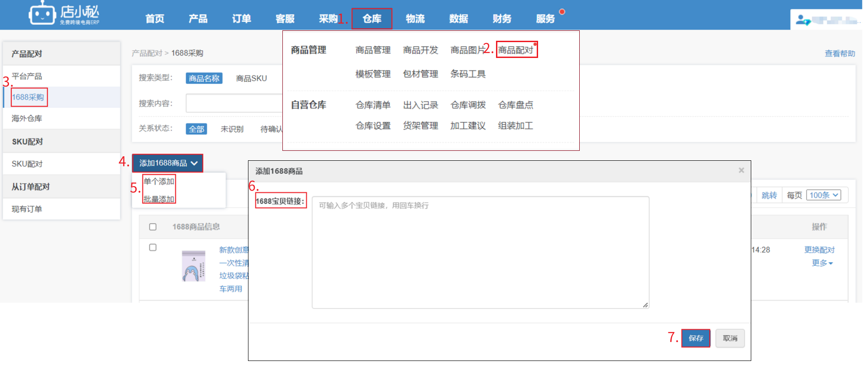Open the 订单 menu
Viewport: 868px width, 375px height.
click(x=242, y=19)
